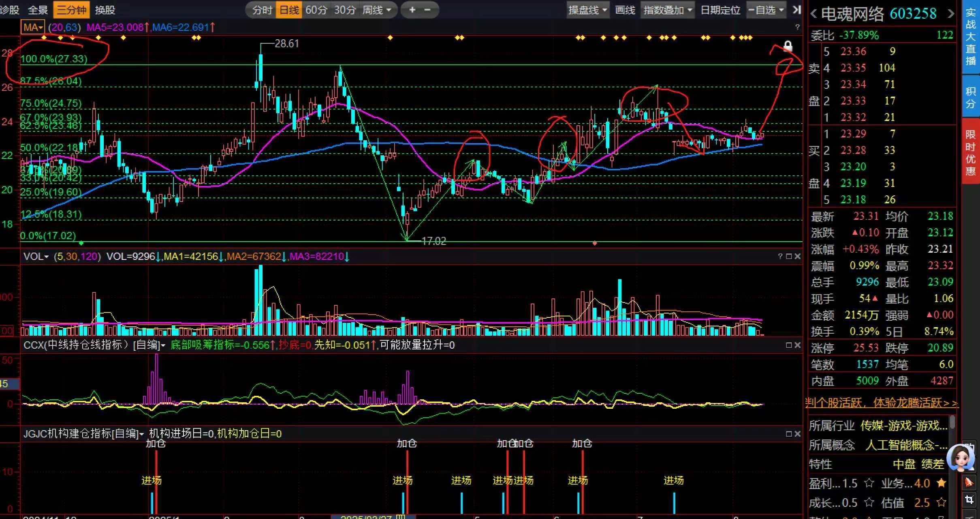Go to previous stock with left arrow
The width and height of the screenshot is (980, 519).
pyautogui.click(x=813, y=14)
